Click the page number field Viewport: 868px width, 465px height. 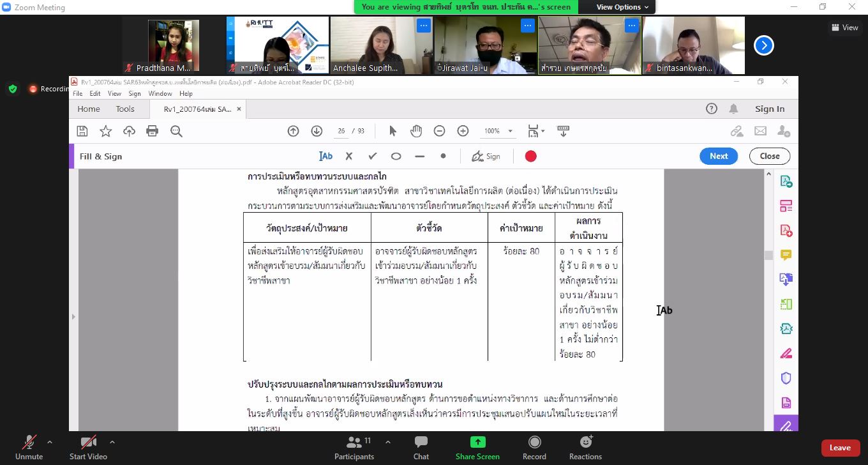click(x=341, y=131)
